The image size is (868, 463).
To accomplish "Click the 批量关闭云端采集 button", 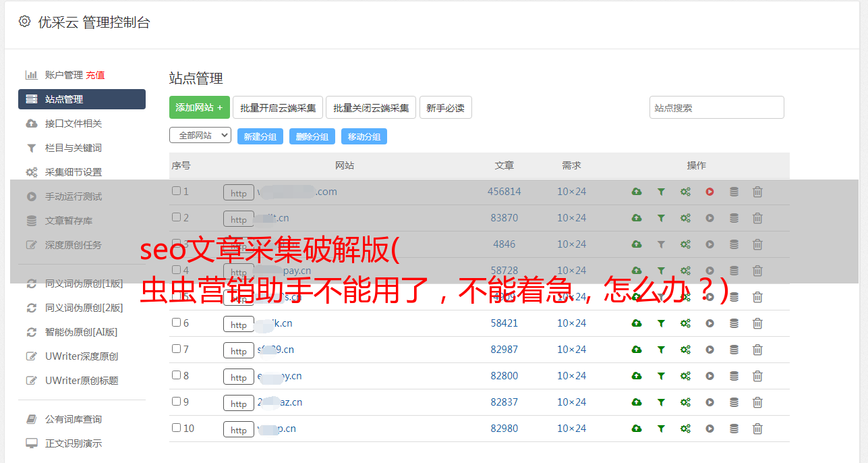I will tap(371, 107).
